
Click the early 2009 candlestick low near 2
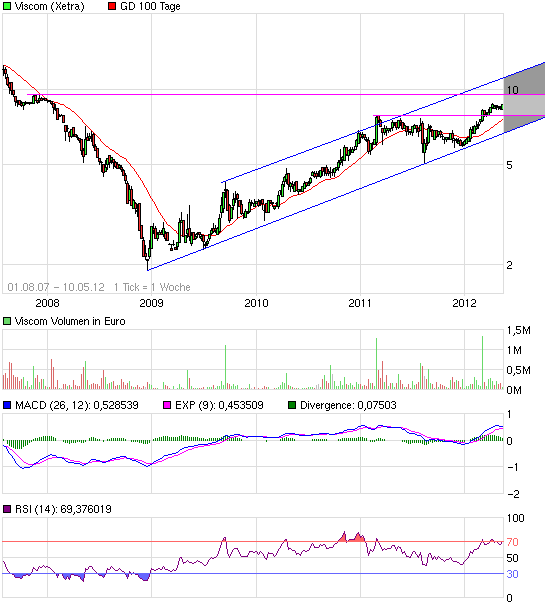pos(147,263)
